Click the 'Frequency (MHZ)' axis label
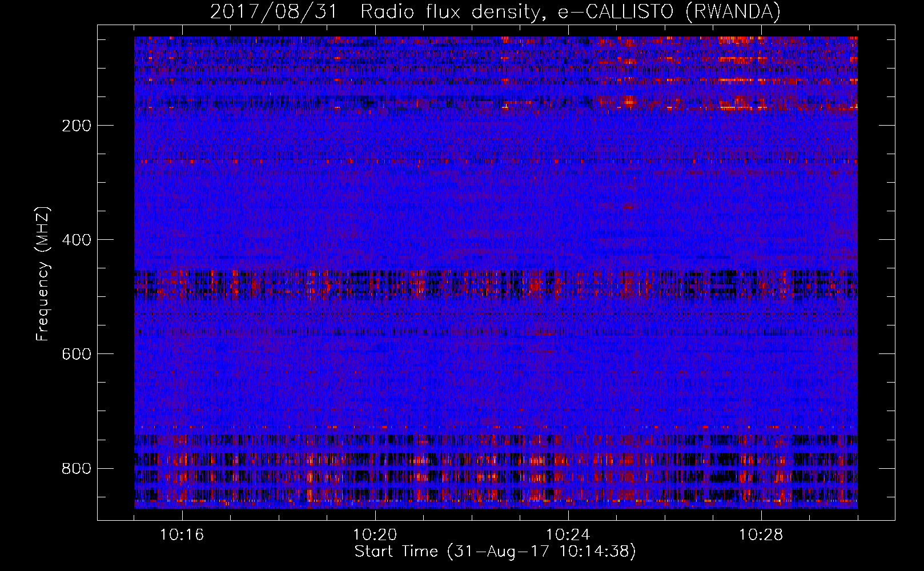The width and height of the screenshot is (924, 571). (x=43, y=274)
